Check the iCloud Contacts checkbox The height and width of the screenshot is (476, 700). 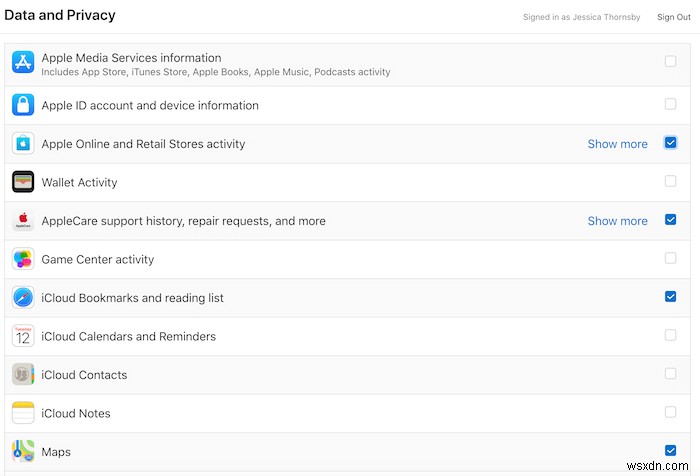[670, 373]
